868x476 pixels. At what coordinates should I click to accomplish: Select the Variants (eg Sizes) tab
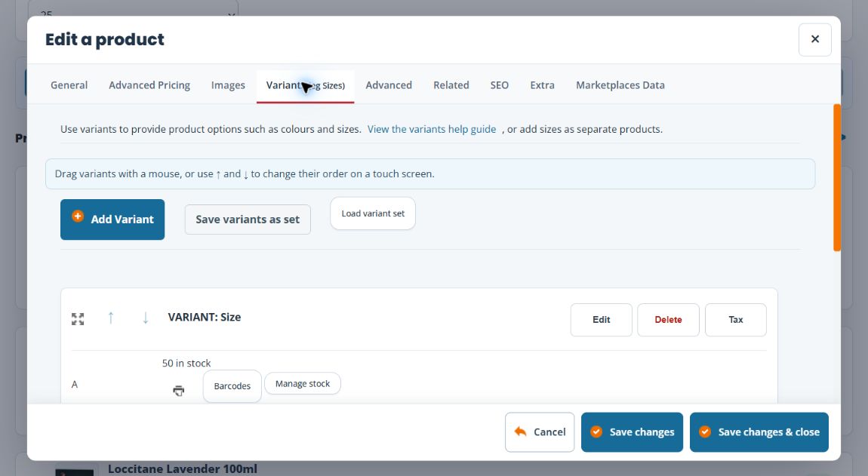[x=306, y=85]
